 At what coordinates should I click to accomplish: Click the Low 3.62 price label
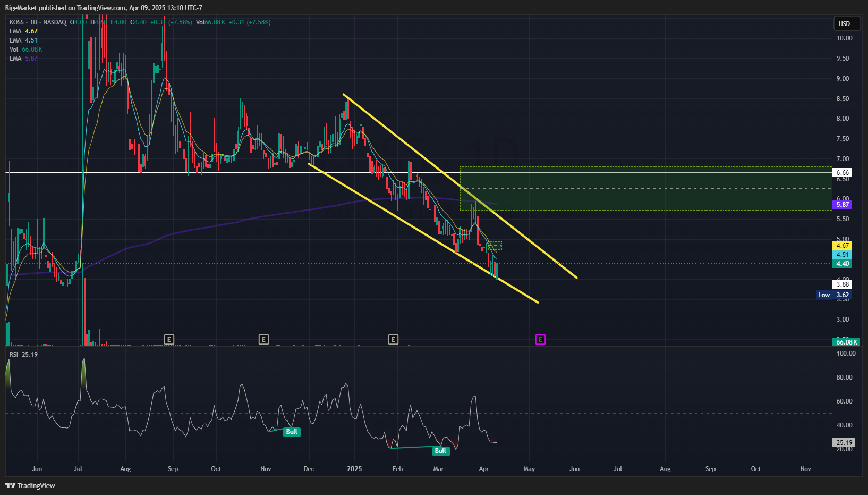(x=834, y=295)
